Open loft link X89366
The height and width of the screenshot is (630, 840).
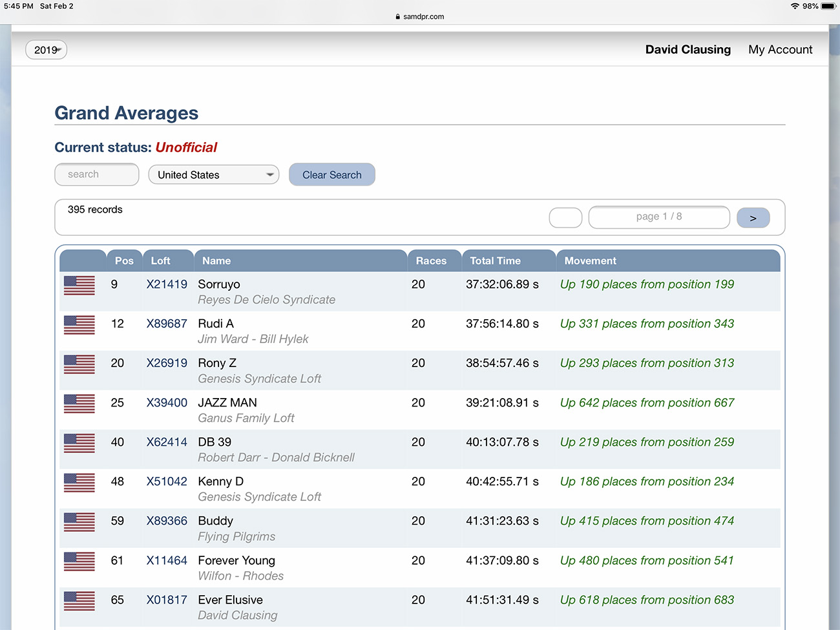pos(167,521)
